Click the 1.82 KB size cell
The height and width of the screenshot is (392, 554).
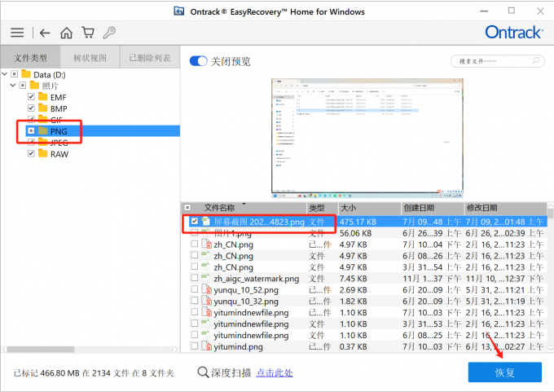pyautogui.click(x=353, y=302)
